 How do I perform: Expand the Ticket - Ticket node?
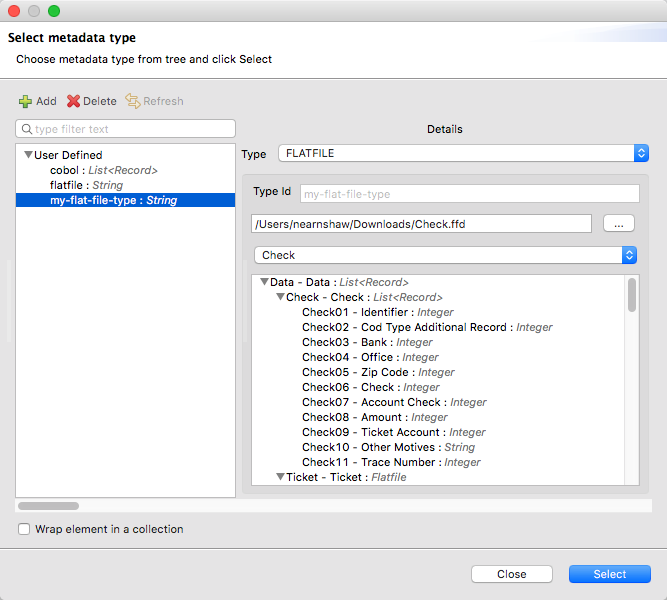coord(280,478)
